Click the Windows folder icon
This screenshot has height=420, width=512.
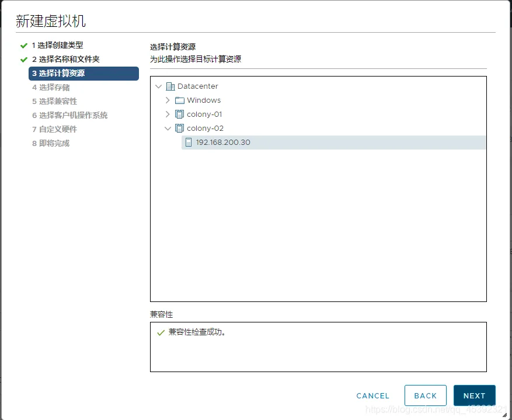tap(180, 100)
